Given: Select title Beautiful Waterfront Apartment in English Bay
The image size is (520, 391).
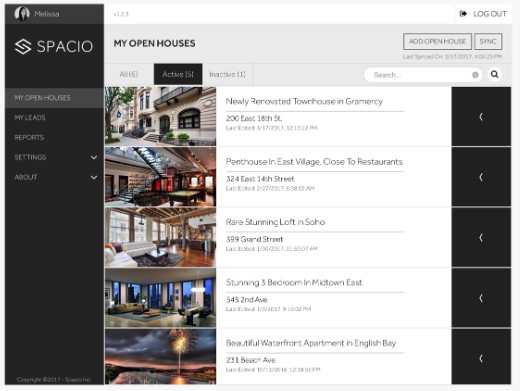Looking at the screenshot, I should coord(311,343).
